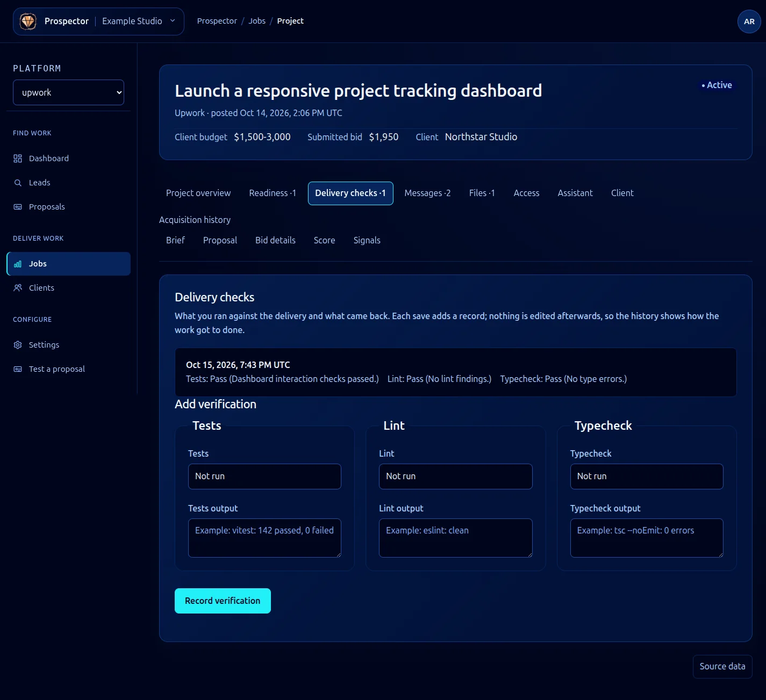Click the Proposals card icon
This screenshot has height=700, width=766.
(x=18, y=207)
